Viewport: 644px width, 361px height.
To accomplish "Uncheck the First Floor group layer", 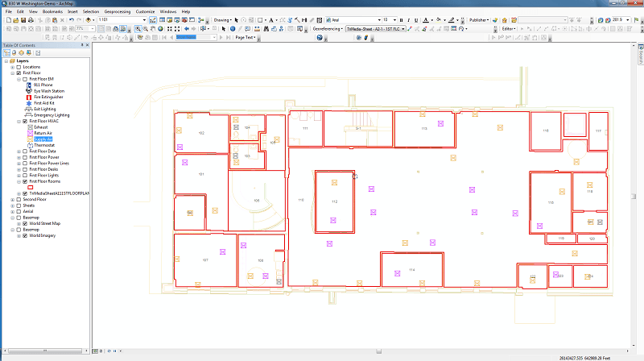I will (x=19, y=73).
